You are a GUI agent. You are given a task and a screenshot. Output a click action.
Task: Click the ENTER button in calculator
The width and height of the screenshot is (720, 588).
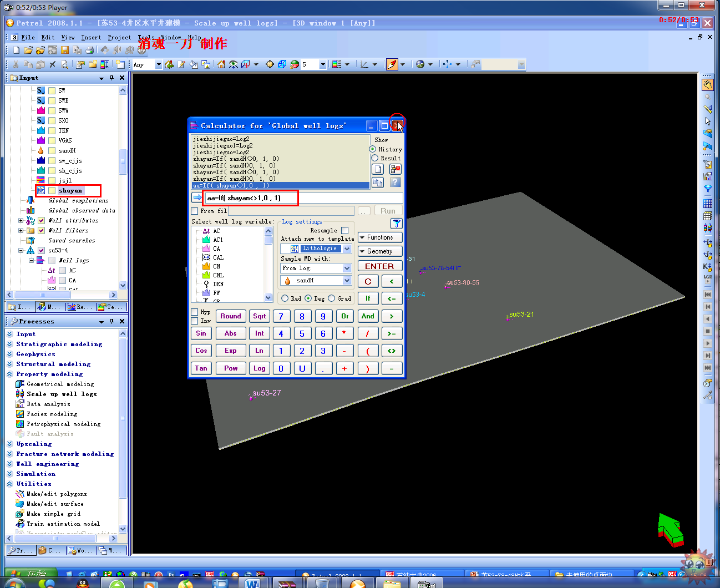380,266
